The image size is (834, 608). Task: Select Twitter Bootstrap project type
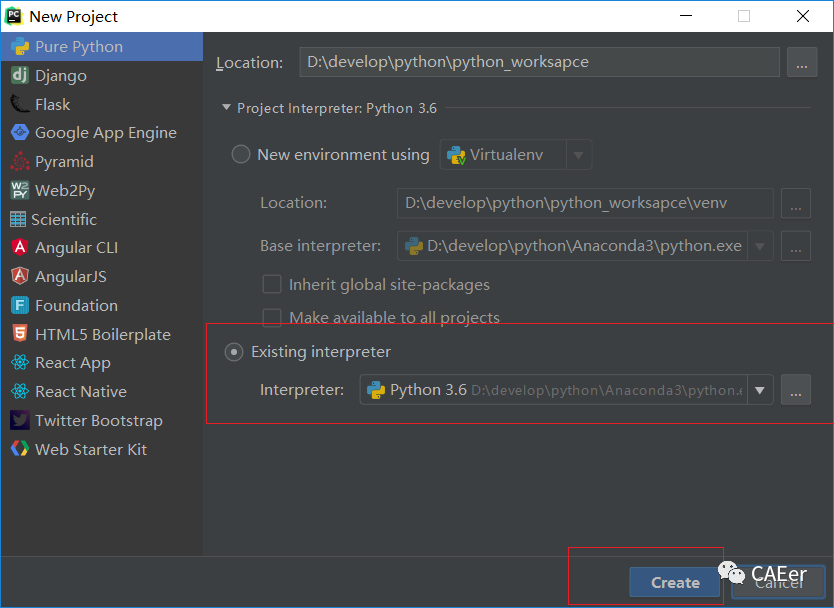point(102,420)
